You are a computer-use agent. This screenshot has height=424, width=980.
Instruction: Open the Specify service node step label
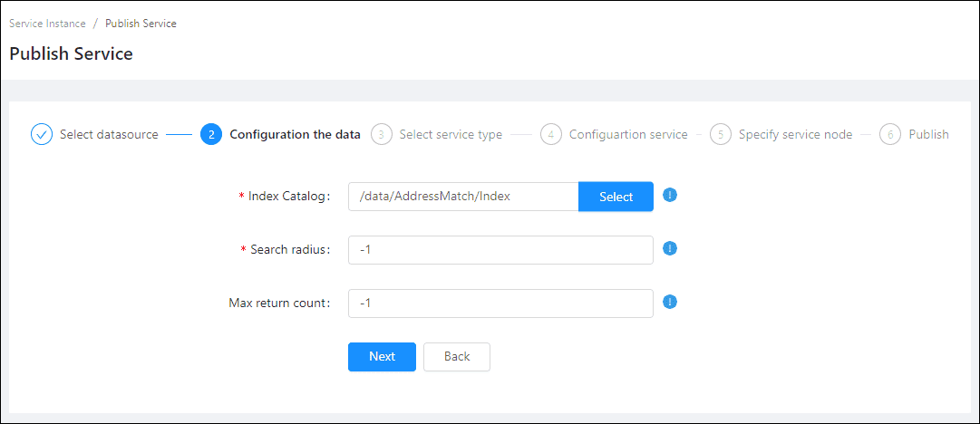pyautogui.click(x=795, y=134)
